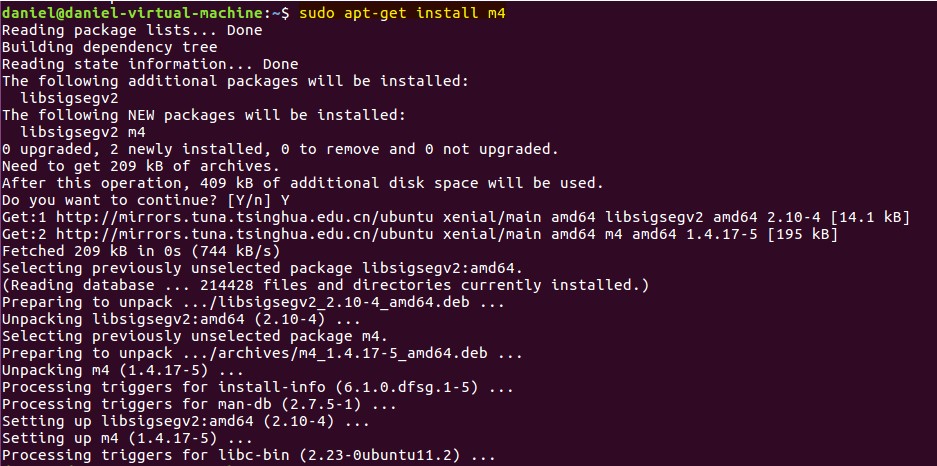This screenshot has width=937, height=466.
Task: Click the 'Reading state information... Done' line
Action: pos(150,64)
